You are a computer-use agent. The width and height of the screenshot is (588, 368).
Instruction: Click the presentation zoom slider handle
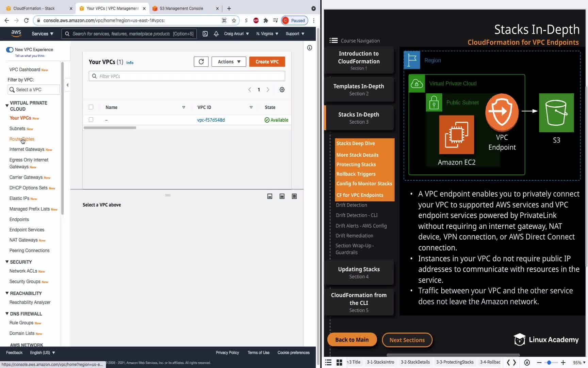pos(549,363)
